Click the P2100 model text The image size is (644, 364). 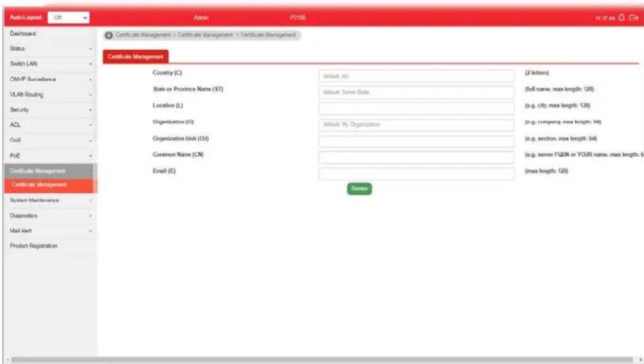[x=298, y=18]
